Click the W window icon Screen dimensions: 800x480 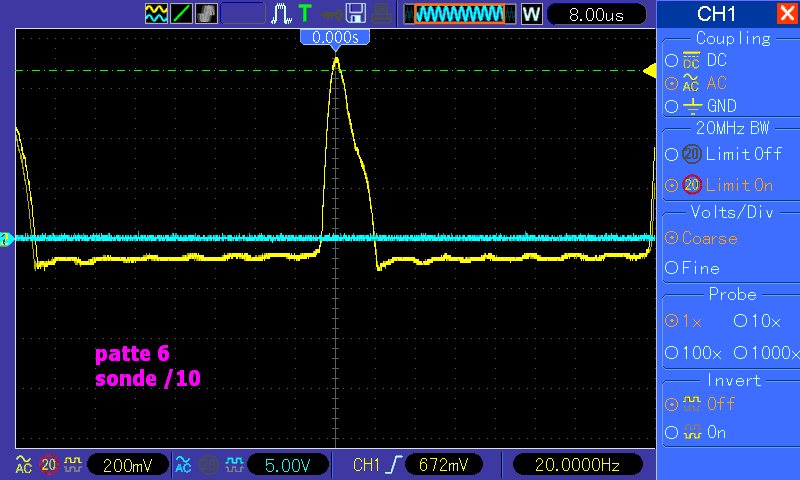coord(531,14)
